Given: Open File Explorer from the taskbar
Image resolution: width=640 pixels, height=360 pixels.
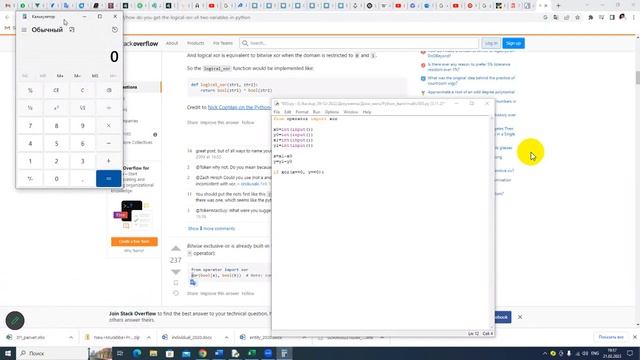Looking at the screenshot, I should click(x=153, y=353).
